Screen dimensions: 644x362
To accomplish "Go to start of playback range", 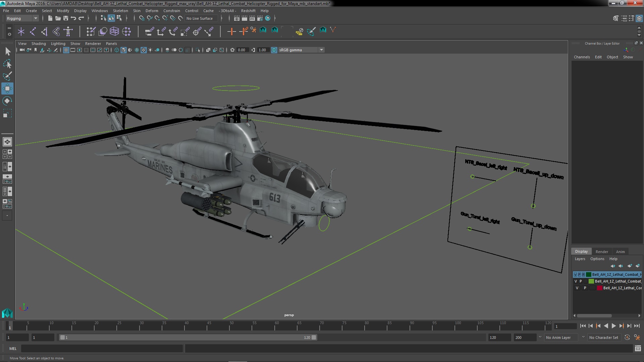I will pyautogui.click(x=583, y=326).
